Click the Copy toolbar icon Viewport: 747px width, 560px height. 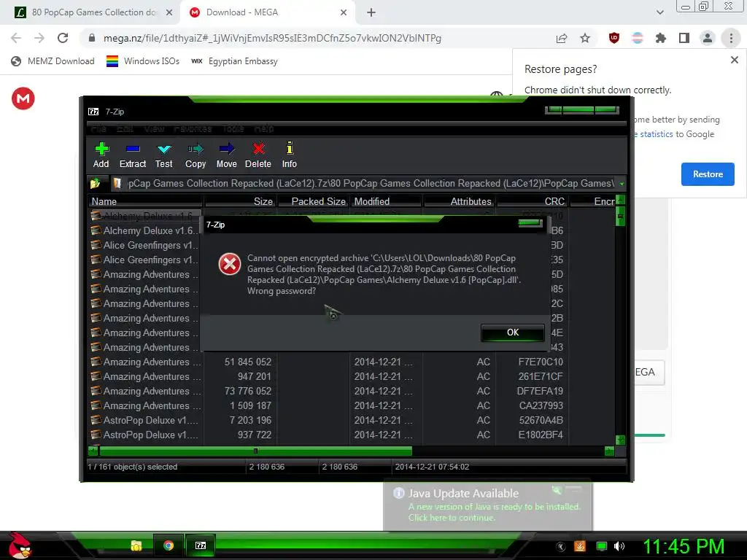click(196, 155)
